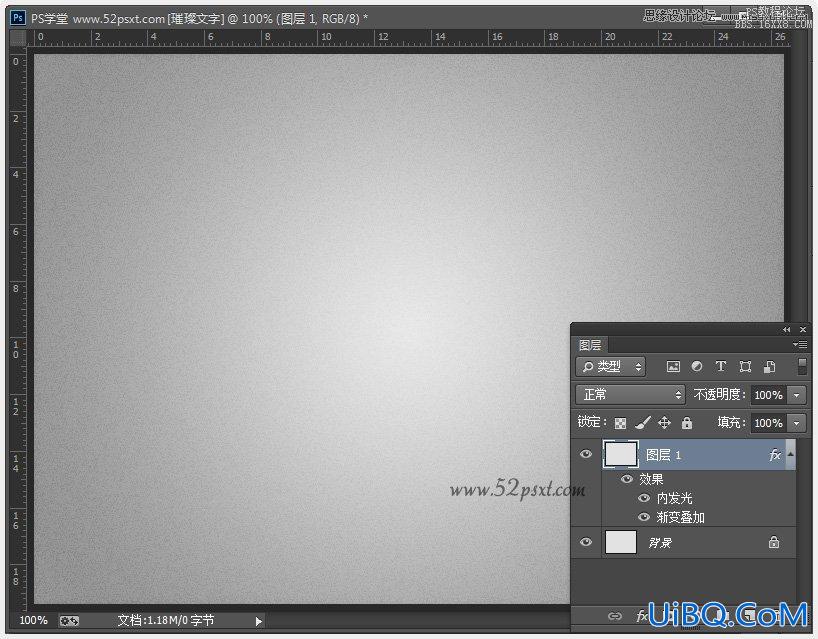This screenshot has height=639, width=818.
Task: Click the 填充 fill label
Action: tap(731, 422)
